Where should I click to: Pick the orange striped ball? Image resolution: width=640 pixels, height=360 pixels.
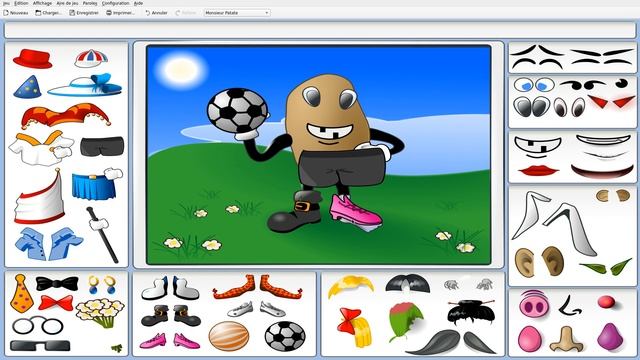coord(229,336)
